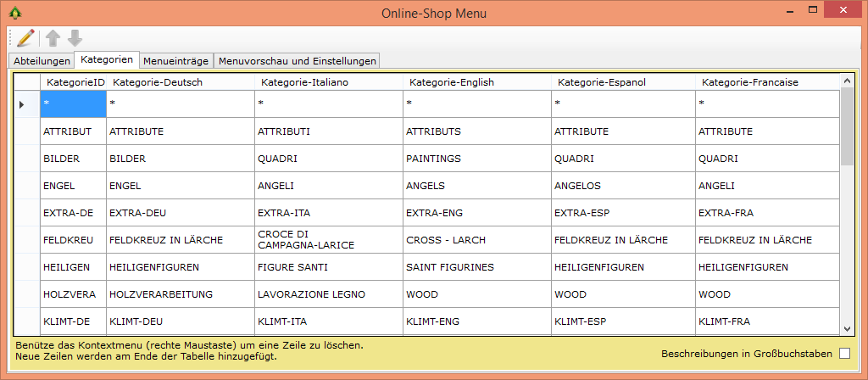Click the scrollbar up arrow in table
868x380 pixels.
pyautogui.click(x=847, y=81)
